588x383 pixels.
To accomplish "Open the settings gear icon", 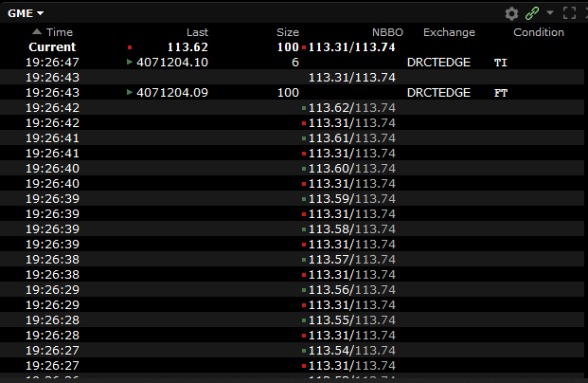I will click(x=511, y=14).
